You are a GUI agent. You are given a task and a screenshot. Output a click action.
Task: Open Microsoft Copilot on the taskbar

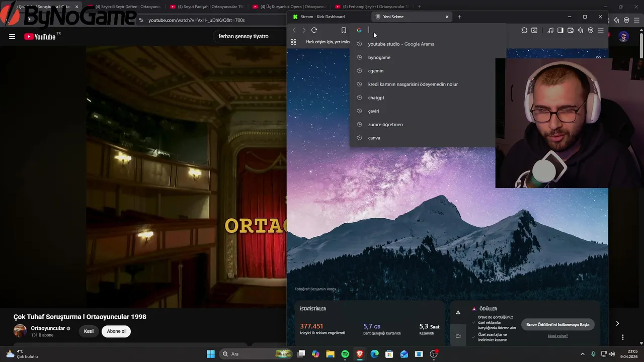point(315,354)
